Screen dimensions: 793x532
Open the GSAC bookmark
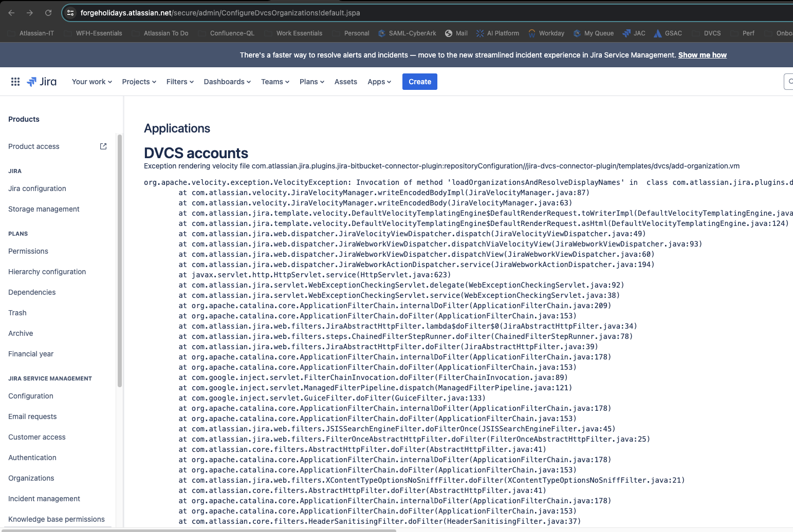click(x=668, y=33)
